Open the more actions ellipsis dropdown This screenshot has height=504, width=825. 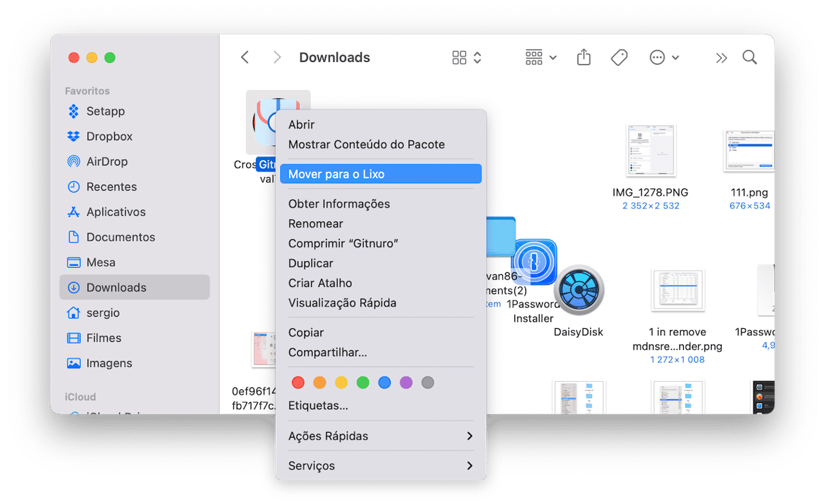point(664,58)
